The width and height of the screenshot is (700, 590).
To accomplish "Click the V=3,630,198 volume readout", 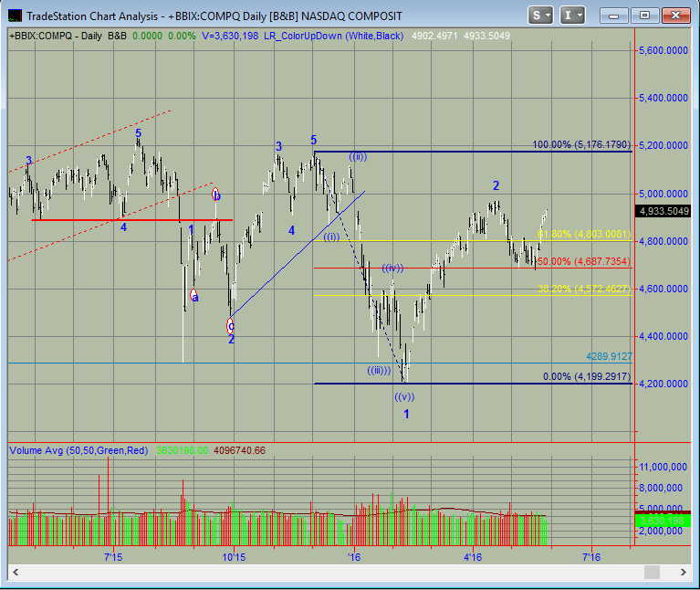I will (230, 37).
